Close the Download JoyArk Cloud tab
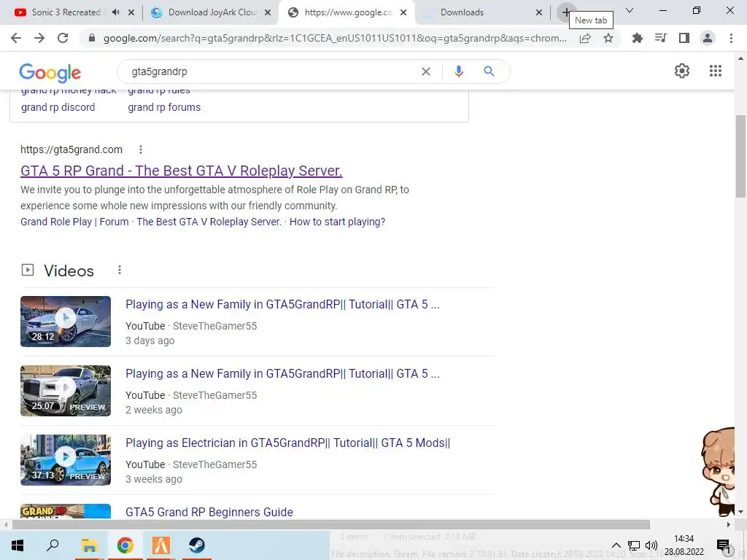 click(x=268, y=12)
